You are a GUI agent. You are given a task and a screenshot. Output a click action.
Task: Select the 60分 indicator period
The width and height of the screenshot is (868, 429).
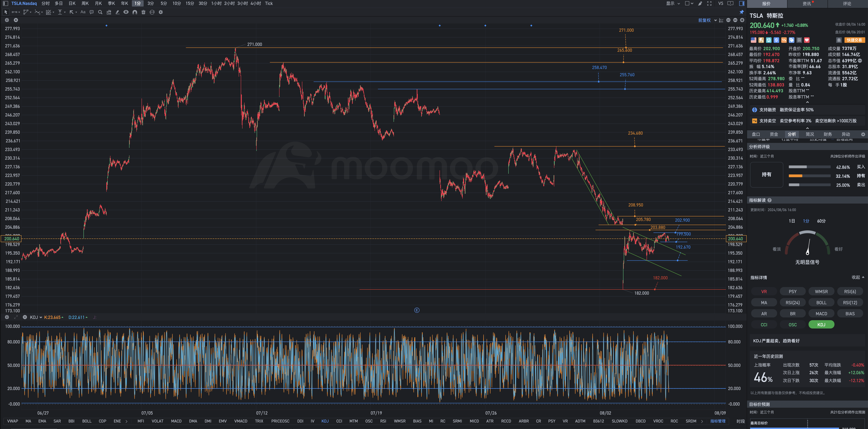pyautogui.click(x=822, y=221)
